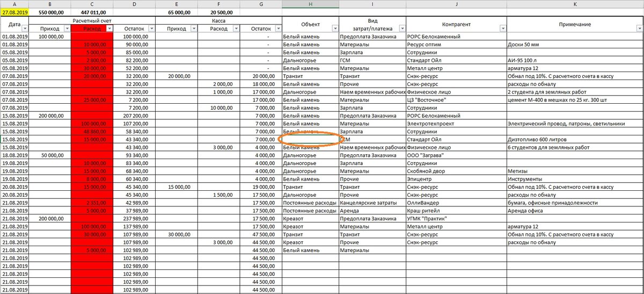
Task: Open the Контрагент filter dropdown
Action: (503, 28)
